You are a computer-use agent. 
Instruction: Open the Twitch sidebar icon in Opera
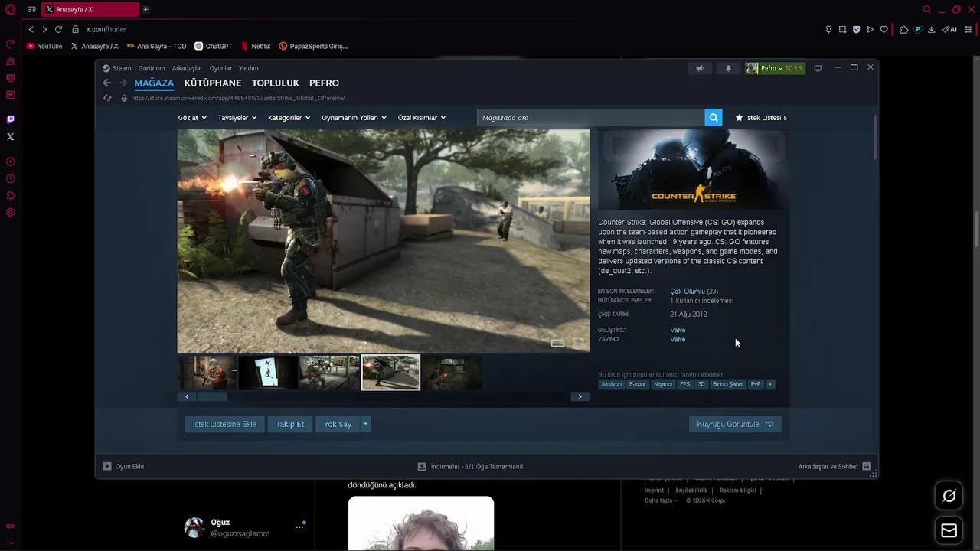tap(11, 119)
